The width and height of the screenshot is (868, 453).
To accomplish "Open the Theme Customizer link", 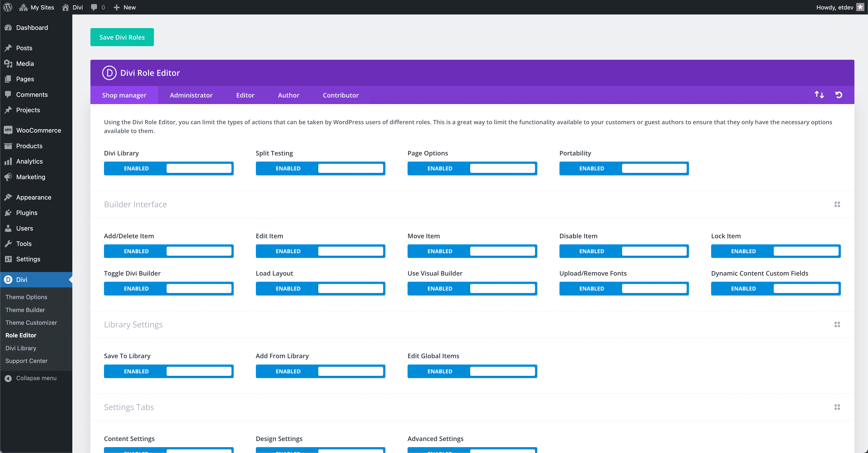I will click(31, 322).
